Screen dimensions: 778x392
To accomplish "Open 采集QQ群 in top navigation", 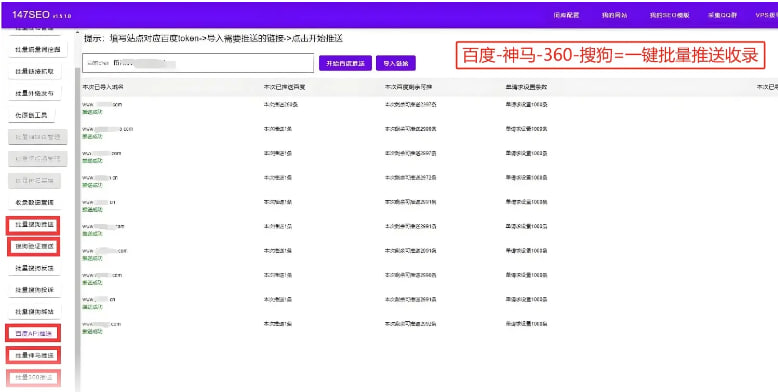I will pyautogui.click(x=722, y=15).
